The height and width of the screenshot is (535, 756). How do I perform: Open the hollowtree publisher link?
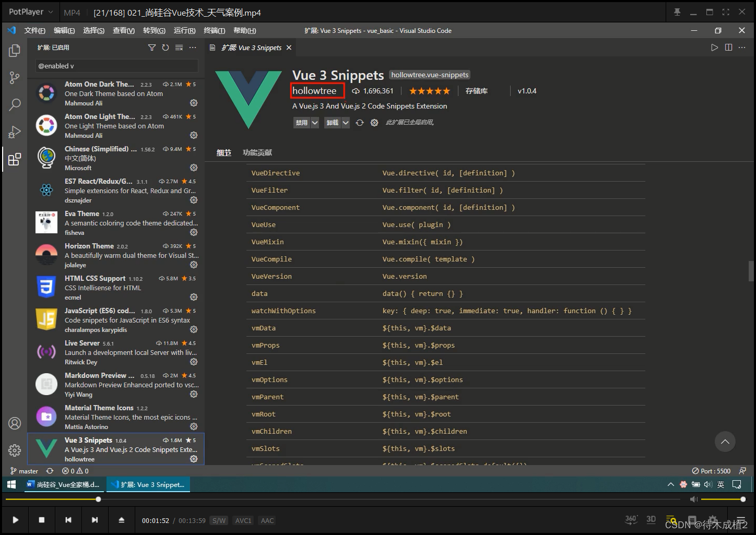coord(314,91)
